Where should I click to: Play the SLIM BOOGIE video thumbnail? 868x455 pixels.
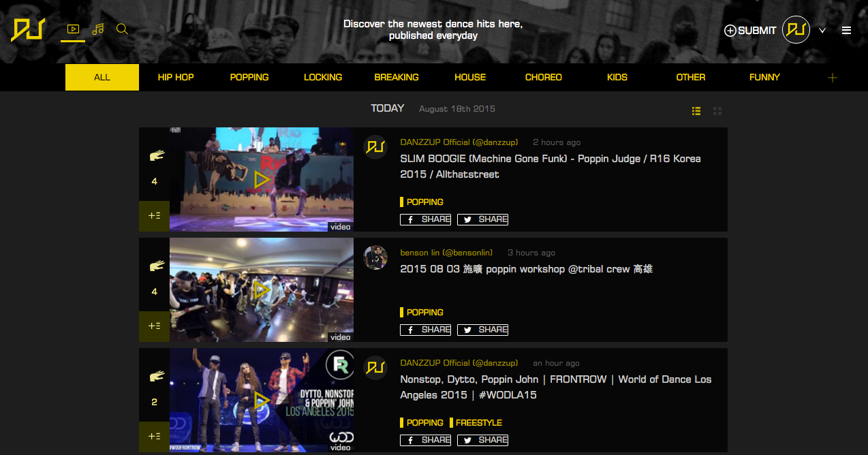[x=262, y=180]
